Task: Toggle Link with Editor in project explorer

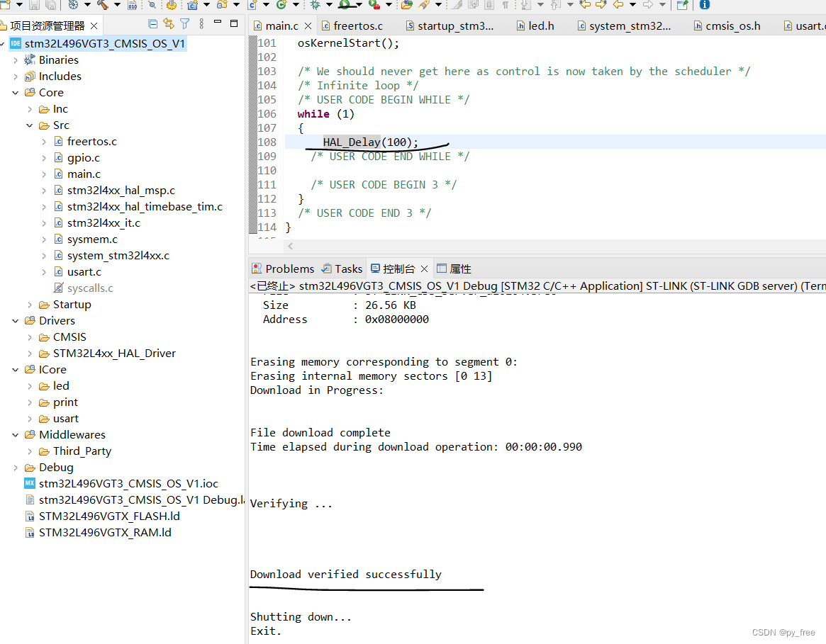Action: pyautogui.click(x=169, y=24)
